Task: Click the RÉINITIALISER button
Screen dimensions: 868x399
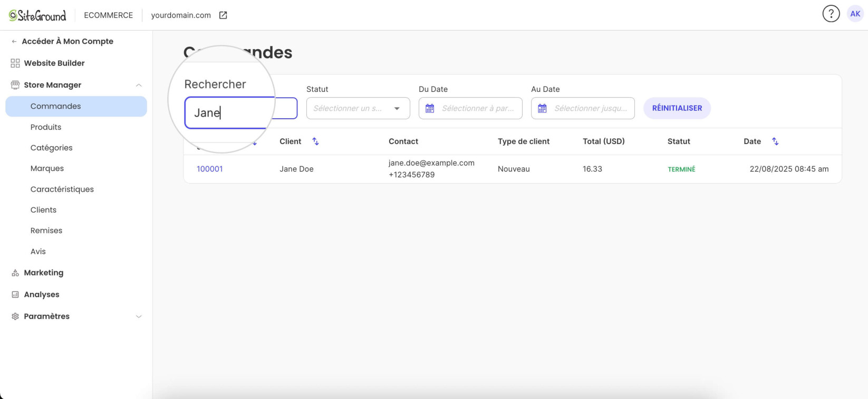Action: pyautogui.click(x=677, y=108)
